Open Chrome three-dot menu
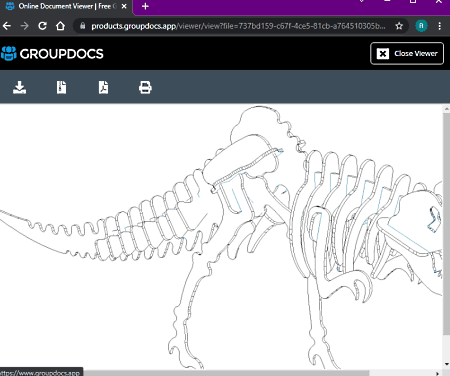450x376 pixels. 440,26
